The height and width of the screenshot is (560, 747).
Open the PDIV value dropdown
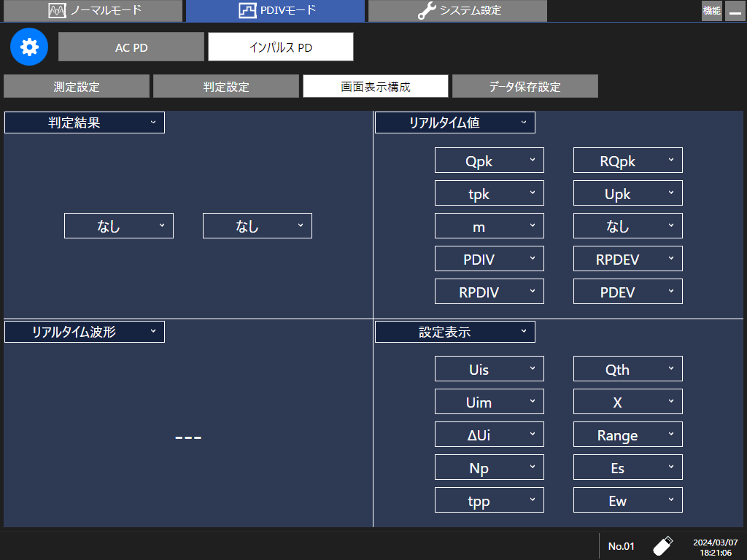point(489,258)
